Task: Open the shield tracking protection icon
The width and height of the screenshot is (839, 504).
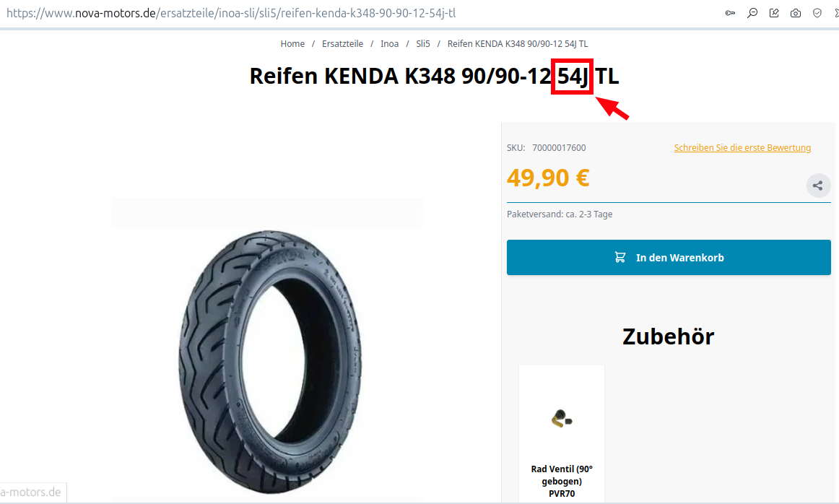Action: tap(817, 13)
